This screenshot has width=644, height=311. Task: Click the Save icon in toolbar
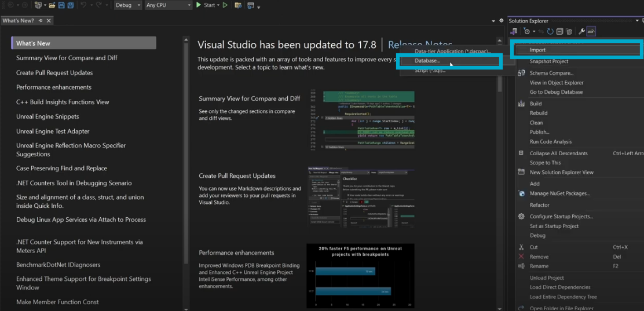61,5
